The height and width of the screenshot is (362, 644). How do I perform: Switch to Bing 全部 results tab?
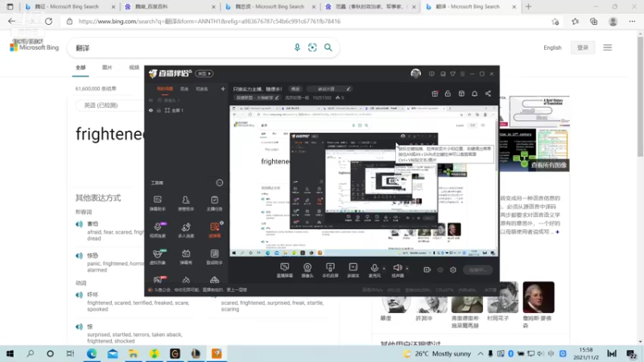pyautogui.click(x=80, y=68)
